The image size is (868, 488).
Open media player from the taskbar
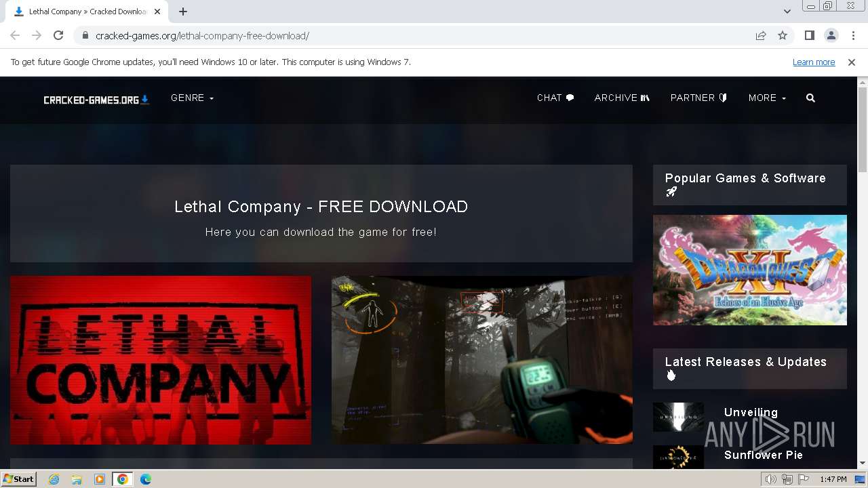pos(100,479)
